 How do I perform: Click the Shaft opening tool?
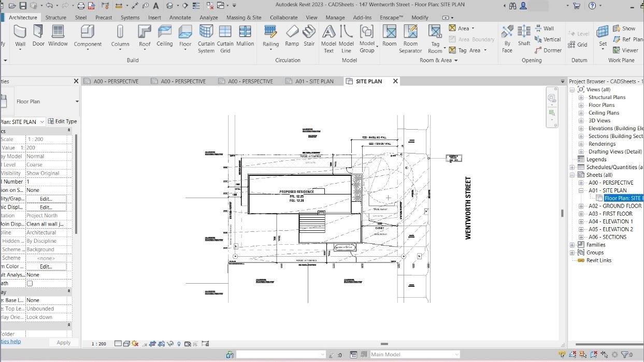[524, 36]
